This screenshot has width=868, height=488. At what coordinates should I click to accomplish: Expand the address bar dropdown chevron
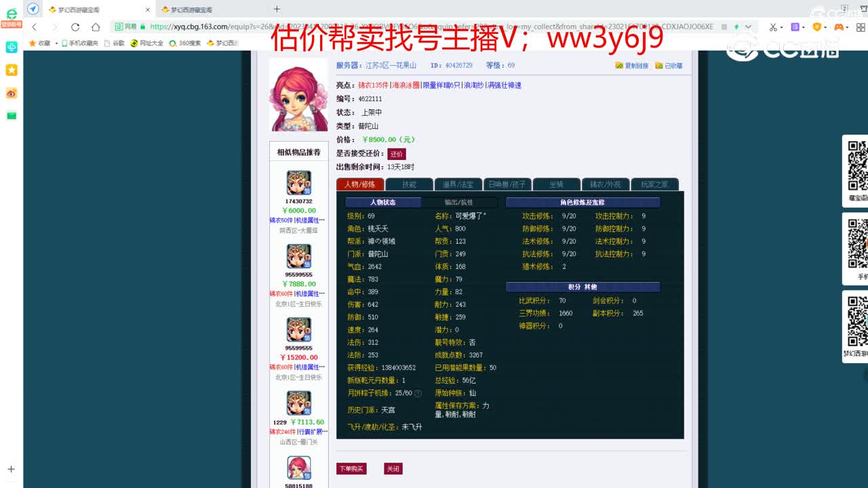(x=748, y=27)
